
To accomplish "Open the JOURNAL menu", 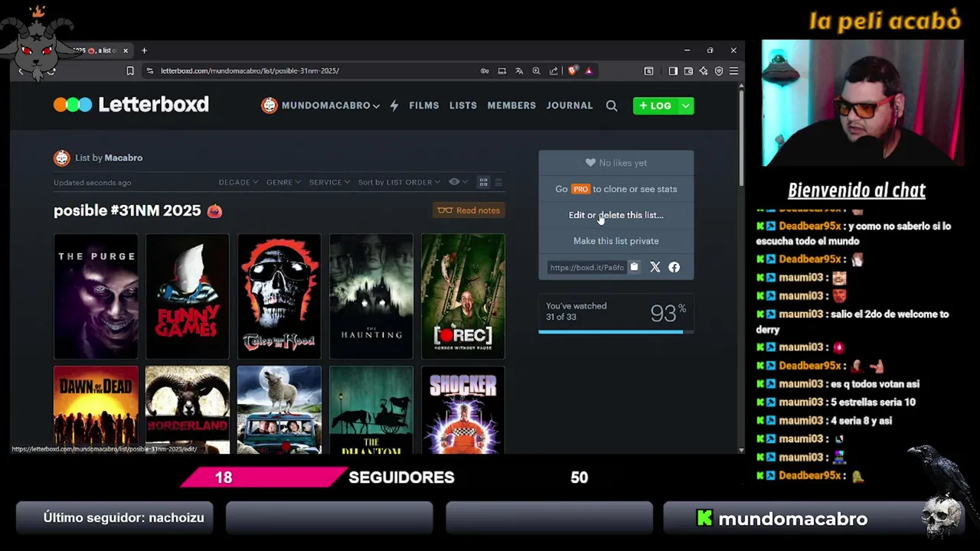I will [570, 106].
